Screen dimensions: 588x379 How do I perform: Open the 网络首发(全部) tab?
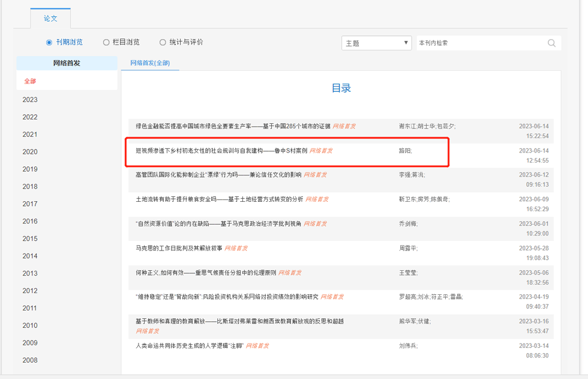click(150, 63)
